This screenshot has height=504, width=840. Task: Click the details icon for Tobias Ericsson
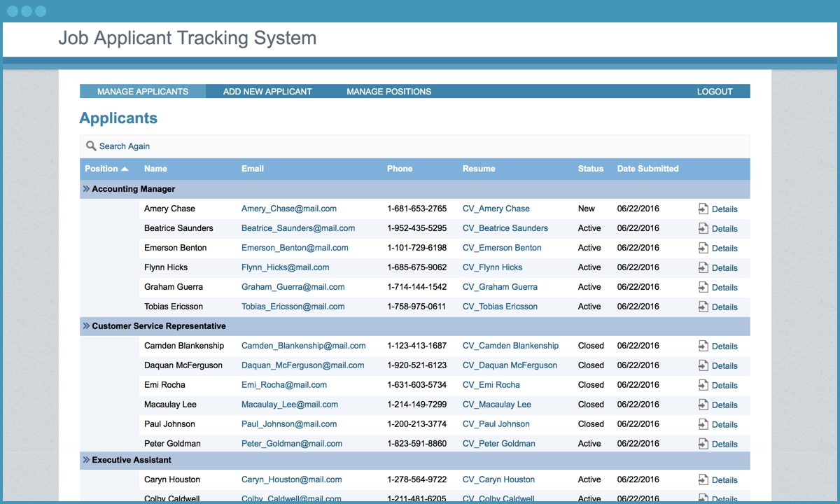coord(703,307)
